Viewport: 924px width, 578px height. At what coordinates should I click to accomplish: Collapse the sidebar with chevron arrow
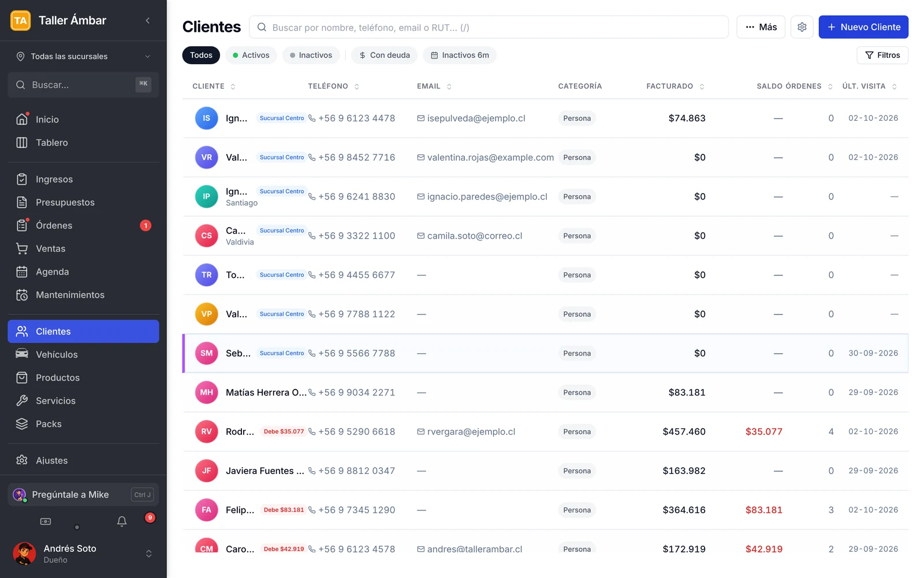148,21
